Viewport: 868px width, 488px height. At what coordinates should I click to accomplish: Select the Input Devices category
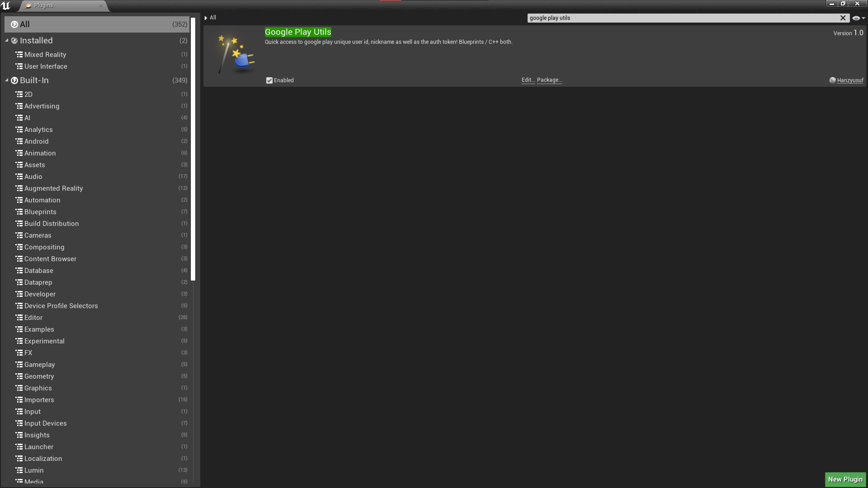[x=97, y=423]
